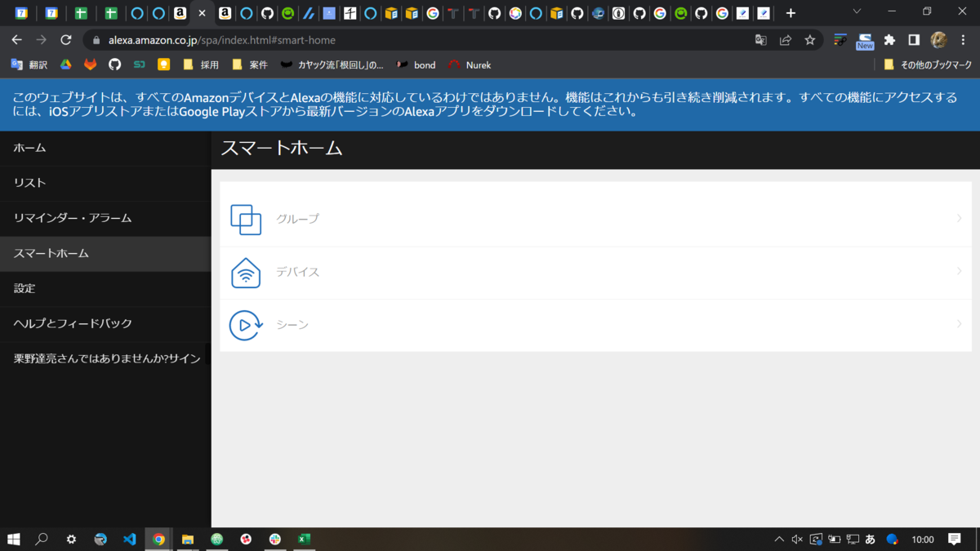Click the circular play Scenes icon
This screenshot has height=551, width=980.
pyautogui.click(x=246, y=325)
